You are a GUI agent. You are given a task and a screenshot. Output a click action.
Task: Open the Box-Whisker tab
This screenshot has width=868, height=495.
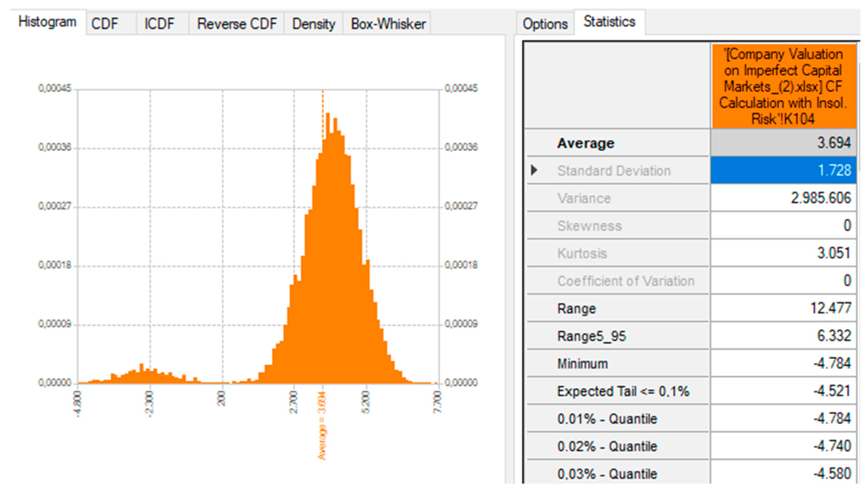(x=388, y=24)
